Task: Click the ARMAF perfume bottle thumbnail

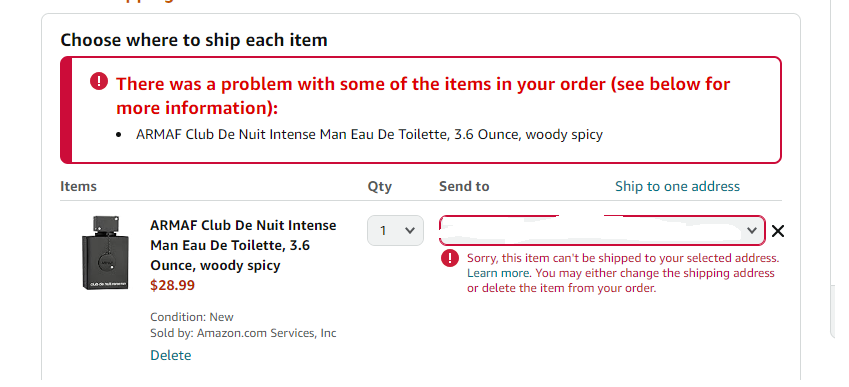Action: click(106, 253)
